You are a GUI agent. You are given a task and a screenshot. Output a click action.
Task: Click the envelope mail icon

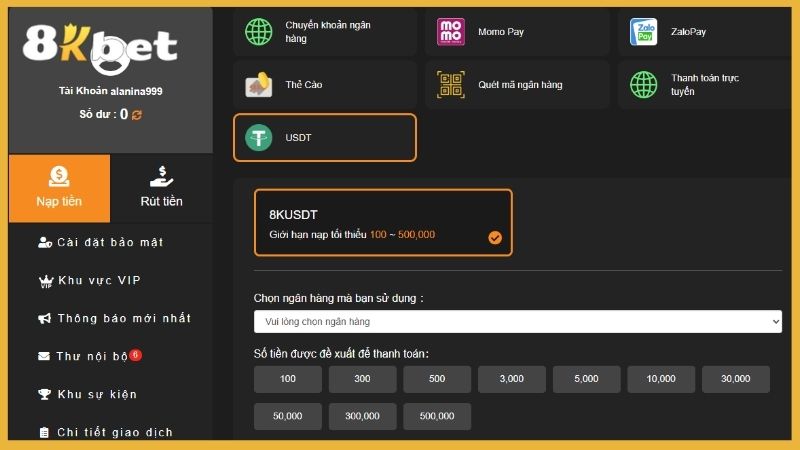44,356
